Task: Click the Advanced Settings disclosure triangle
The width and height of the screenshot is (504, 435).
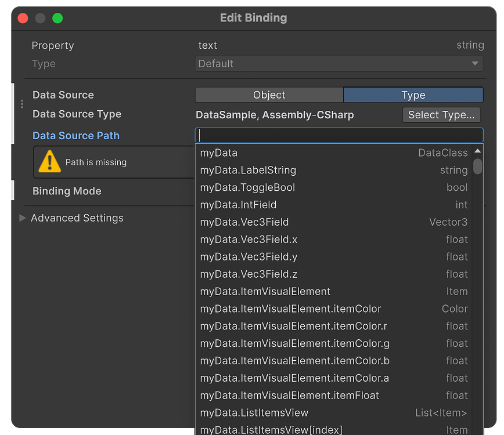Action: (x=23, y=218)
